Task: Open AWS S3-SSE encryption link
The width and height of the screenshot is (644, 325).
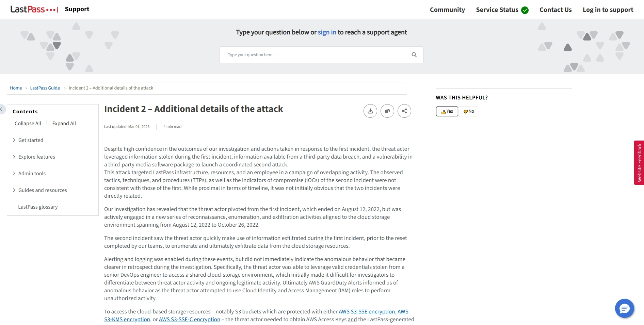Action: pyautogui.click(x=367, y=312)
